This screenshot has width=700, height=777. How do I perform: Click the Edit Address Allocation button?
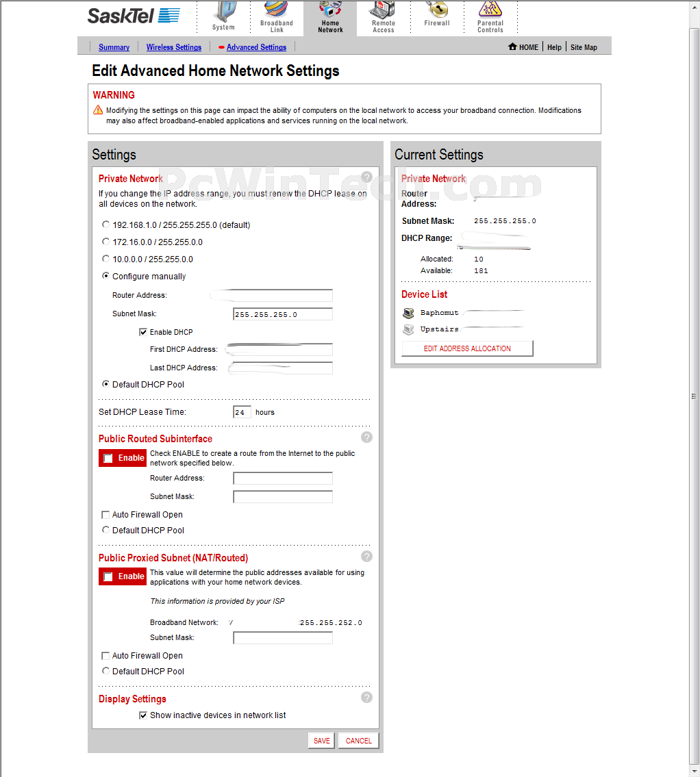[x=468, y=348]
